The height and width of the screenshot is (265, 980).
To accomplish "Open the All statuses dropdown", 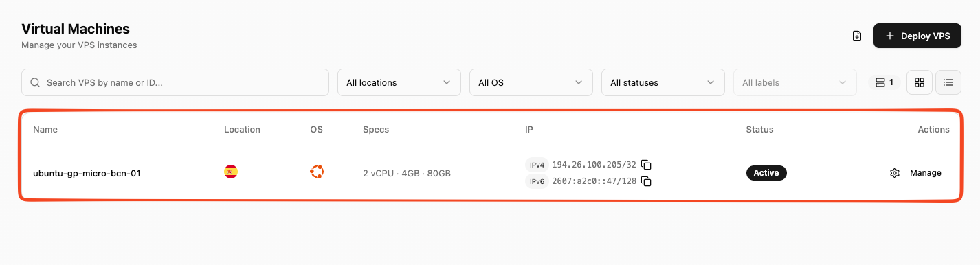I will point(663,82).
